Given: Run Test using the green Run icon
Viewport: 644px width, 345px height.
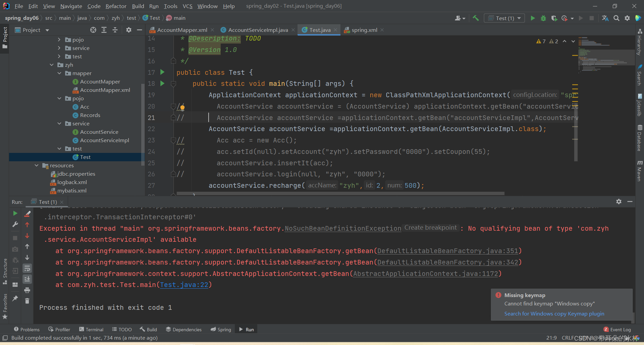Looking at the screenshot, I should [x=533, y=18].
